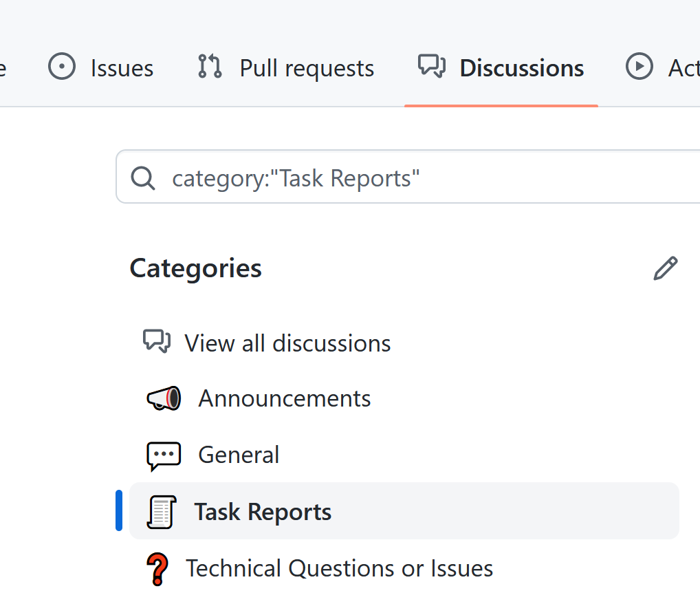Open the Issues tab
Screen dimensions: 700x593
[x=100, y=68]
